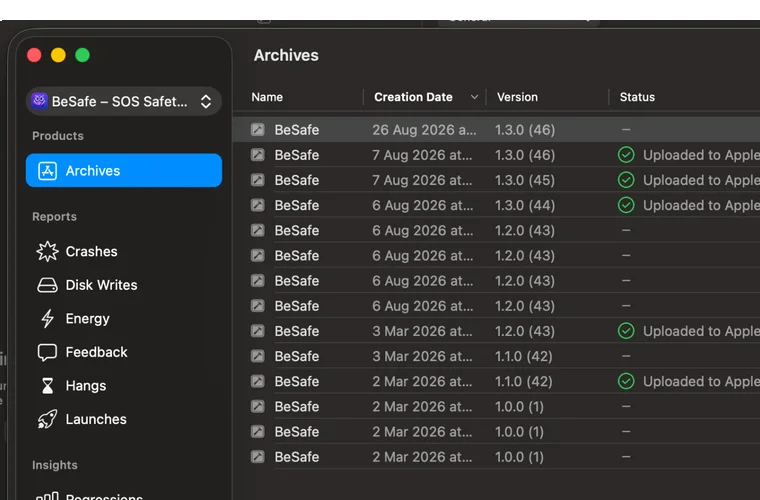Open the Hangs report
The image size is (760, 500).
[x=72, y=386]
